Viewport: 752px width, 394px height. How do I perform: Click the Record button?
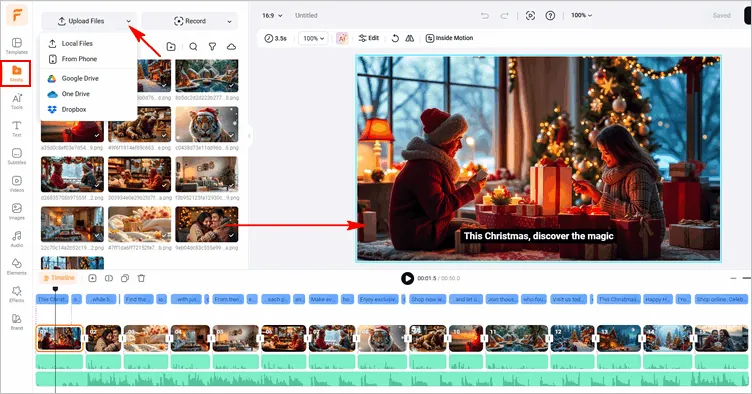(x=190, y=21)
